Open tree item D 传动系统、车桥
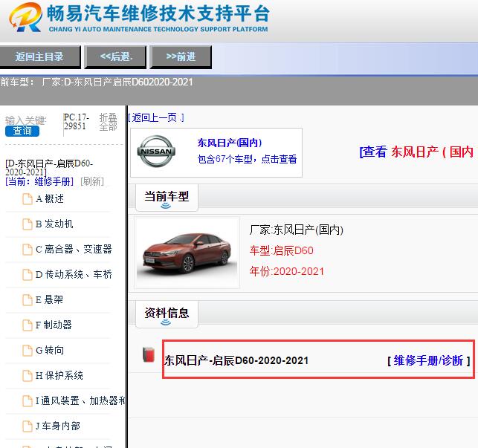This screenshot has width=478, height=448. tap(74, 275)
